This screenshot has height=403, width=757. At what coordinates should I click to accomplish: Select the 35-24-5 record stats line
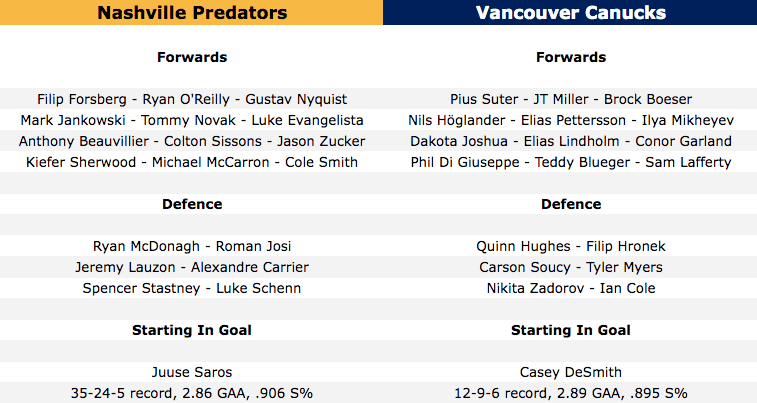[192, 393]
